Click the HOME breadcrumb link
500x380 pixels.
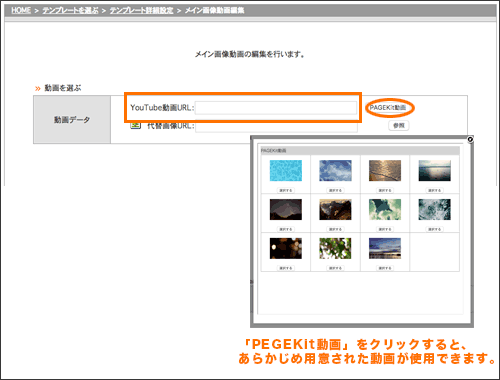[21, 10]
